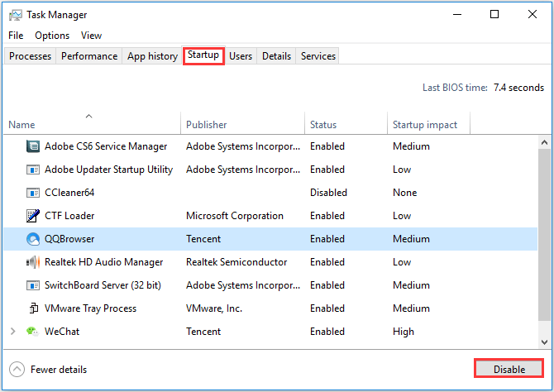The image size is (554, 392).
Task: Select the Realtek HD Audio Manager name
Action: click(104, 262)
